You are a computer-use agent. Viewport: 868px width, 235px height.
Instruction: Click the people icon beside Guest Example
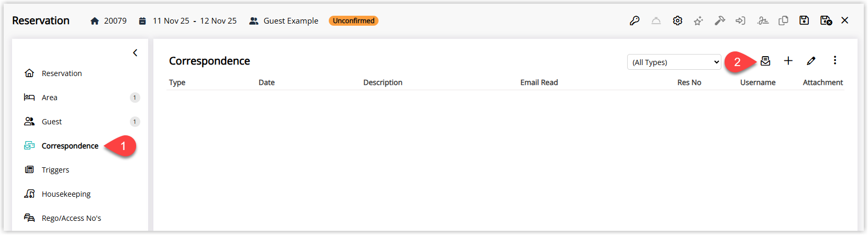click(x=254, y=21)
